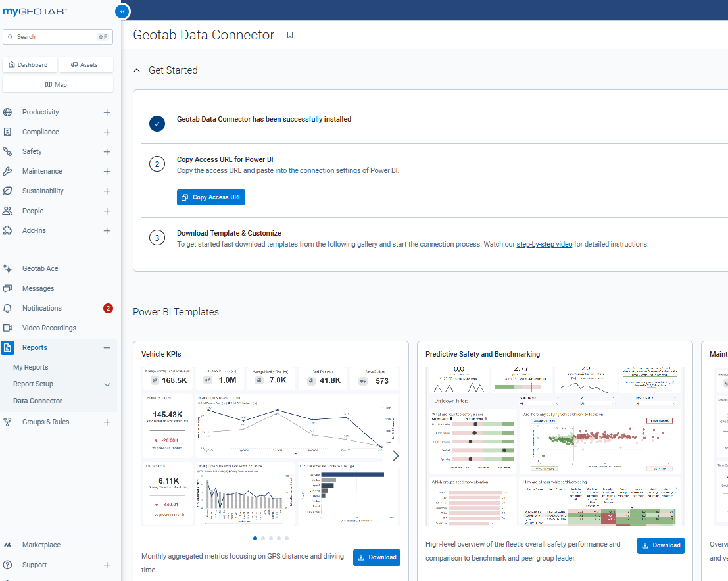
Task: Open Geotab Ace from sidebar
Action: 40,268
